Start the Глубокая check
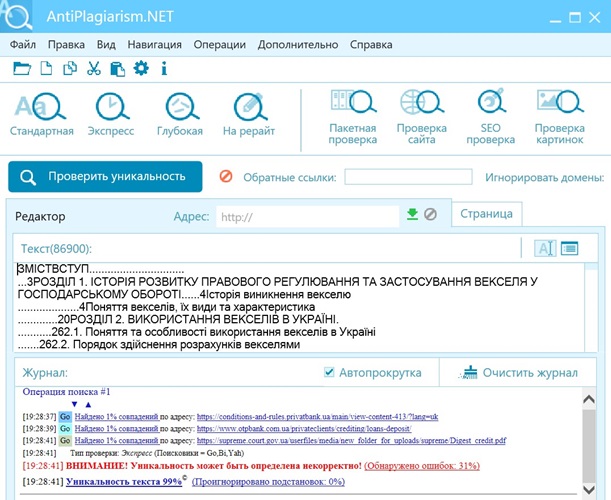Viewport: 611px width, 500px height. 180,114
